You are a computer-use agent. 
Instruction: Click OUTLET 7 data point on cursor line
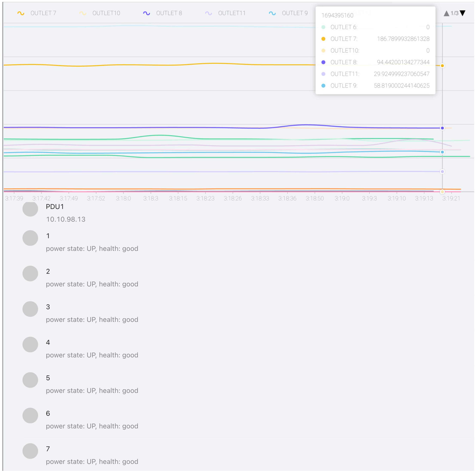tap(442, 66)
